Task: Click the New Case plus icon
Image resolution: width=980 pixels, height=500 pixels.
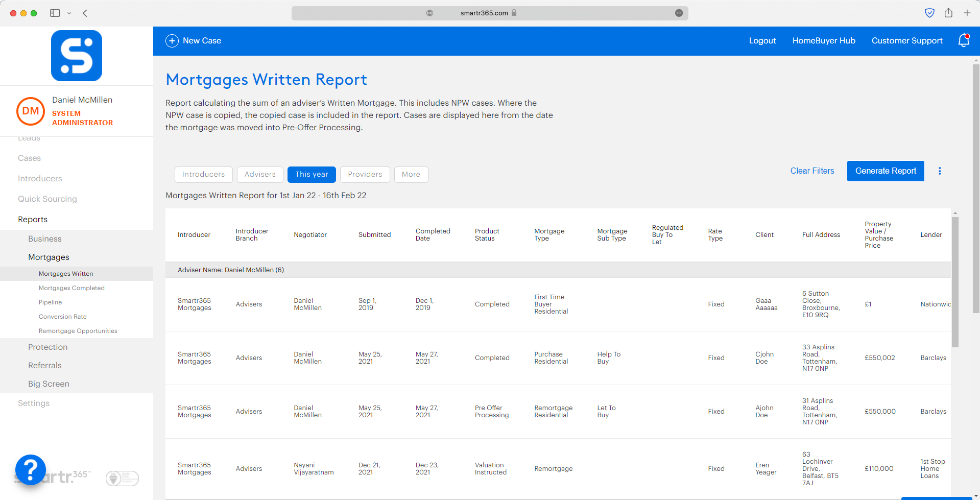Action: (172, 41)
